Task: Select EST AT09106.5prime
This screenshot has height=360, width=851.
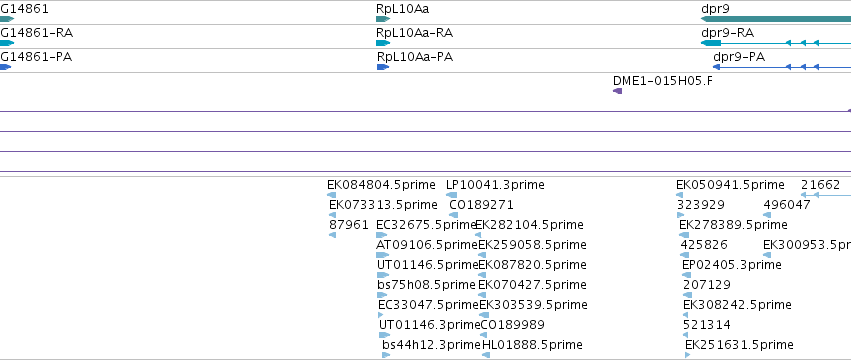Action: point(427,245)
